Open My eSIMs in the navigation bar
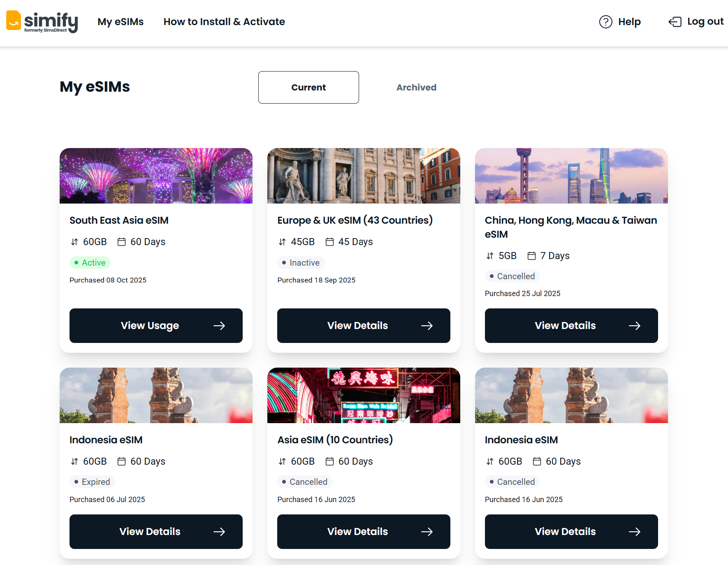Screen dimensions: 728x565 (x=121, y=22)
